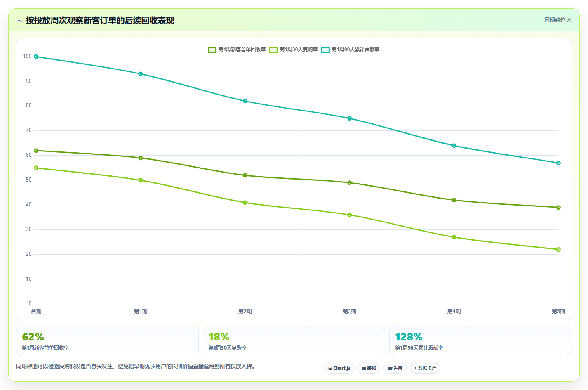Click the 第2期 x-axis label

coord(245,311)
